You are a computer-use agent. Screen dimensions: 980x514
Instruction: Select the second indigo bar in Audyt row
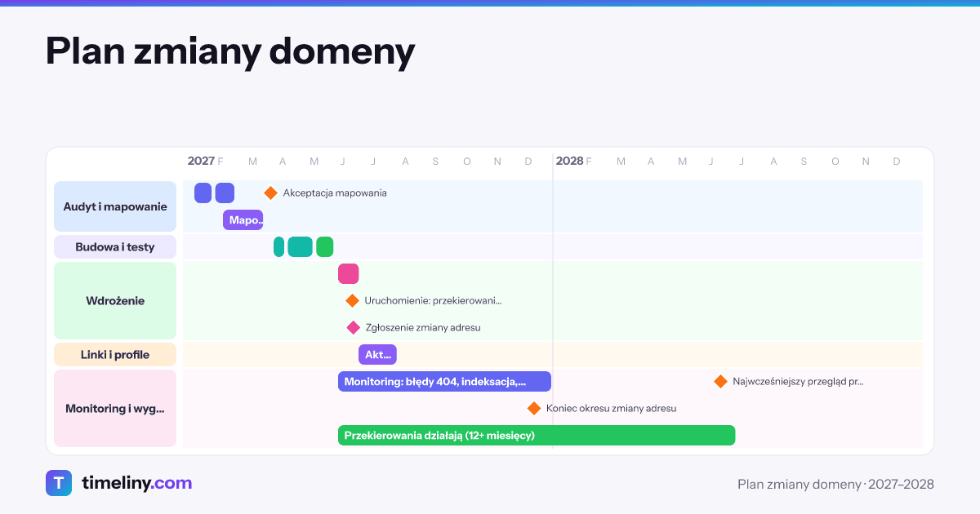(225, 193)
